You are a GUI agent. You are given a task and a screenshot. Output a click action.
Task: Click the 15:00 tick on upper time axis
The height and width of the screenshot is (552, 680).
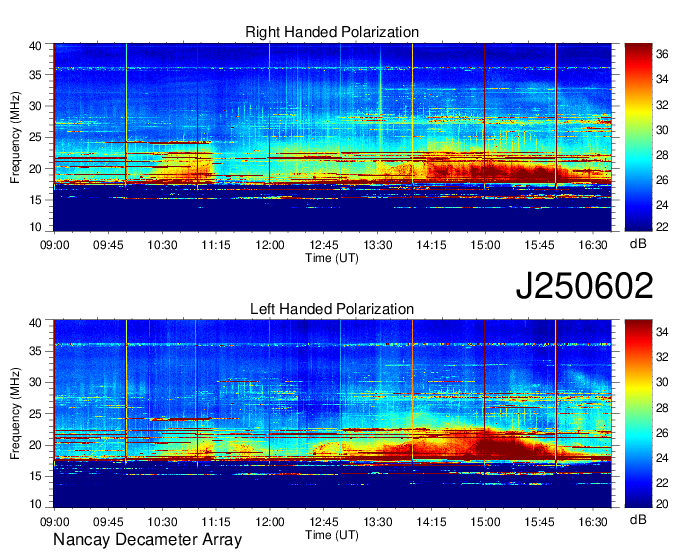pos(485,245)
